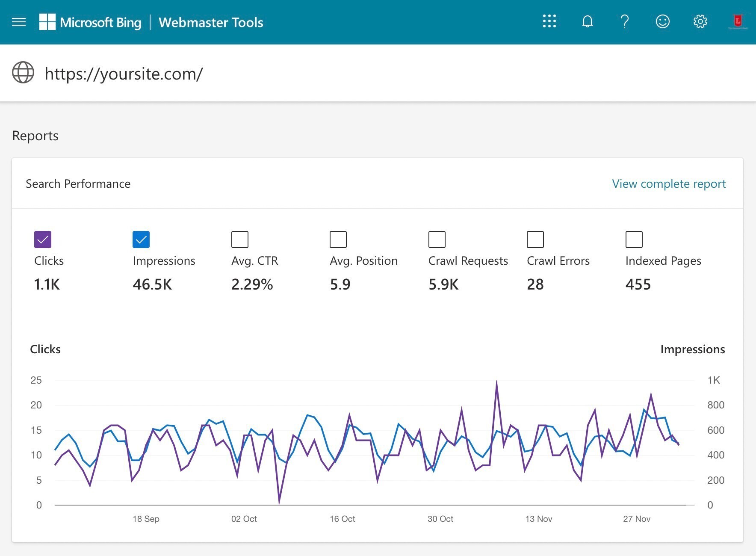
Task: Open the notifications bell
Action: click(x=587, y=21)
